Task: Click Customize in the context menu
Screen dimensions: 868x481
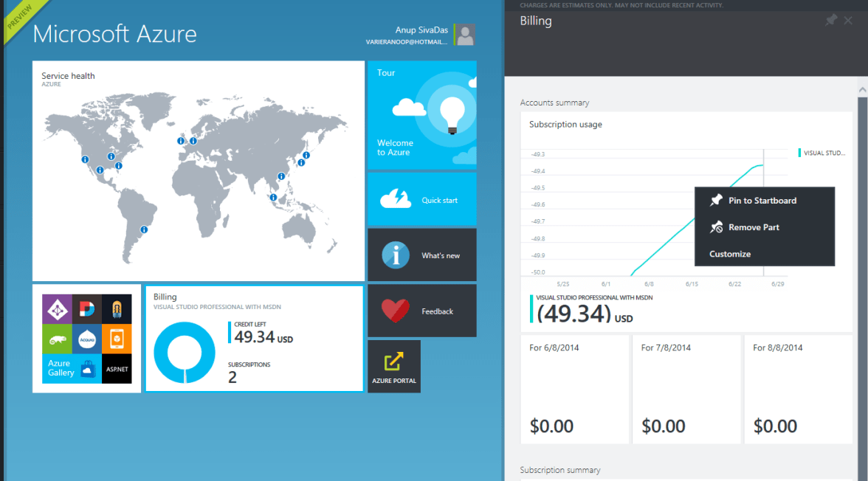Action: click(730, 254)
